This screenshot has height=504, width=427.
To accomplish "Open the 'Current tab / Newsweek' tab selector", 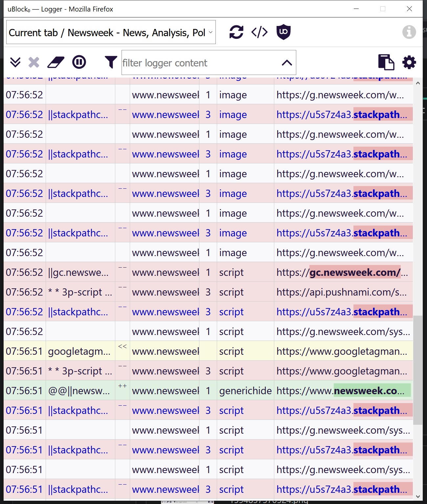I will point(111,32).
